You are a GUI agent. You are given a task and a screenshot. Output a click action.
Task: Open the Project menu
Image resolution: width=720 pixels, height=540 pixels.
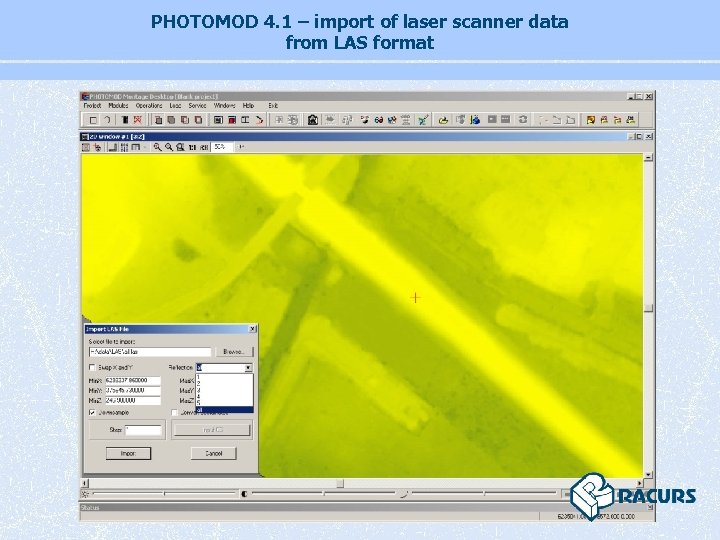click(92, 106)
